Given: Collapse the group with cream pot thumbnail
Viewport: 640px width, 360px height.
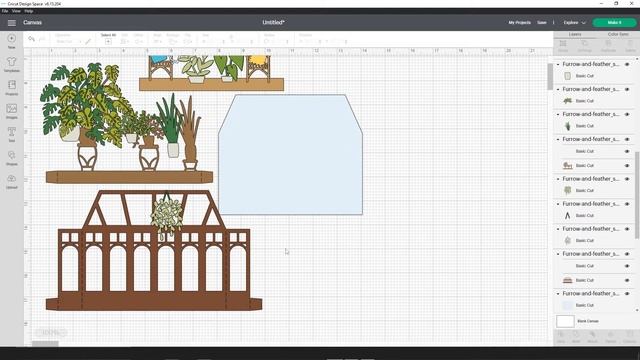Looking at the screenshot, I should 558,64.
